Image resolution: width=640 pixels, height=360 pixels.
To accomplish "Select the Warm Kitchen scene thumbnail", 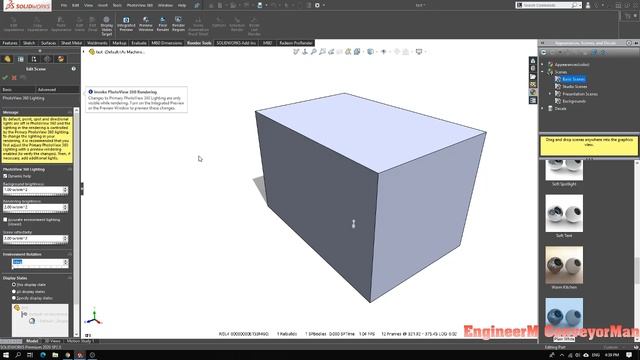I will 564,265.
